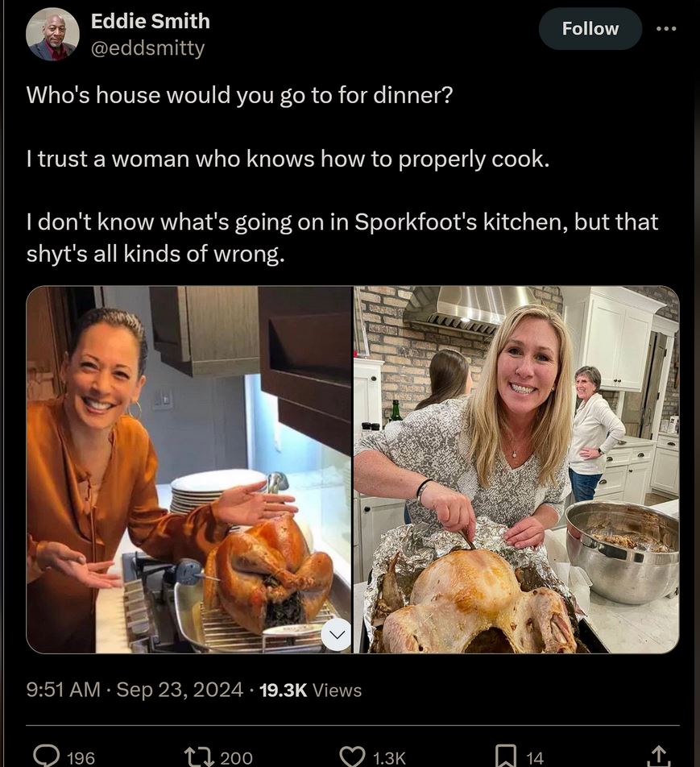
Task: Click the Eddie Smith display name
Action: tap(150, 21)
